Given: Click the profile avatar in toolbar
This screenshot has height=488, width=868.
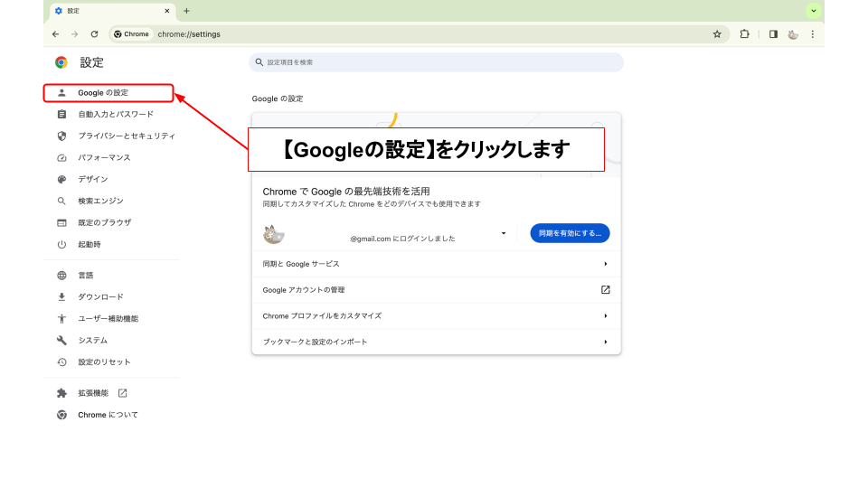Looking at the screenshot, I should coord(793,34).
